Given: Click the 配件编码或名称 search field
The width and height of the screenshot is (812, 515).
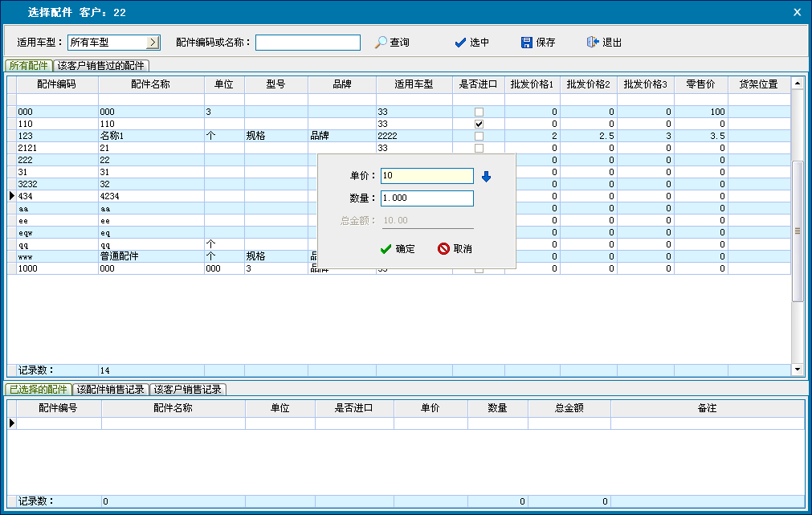Looking at the screenshot, I should pos(308,43).
